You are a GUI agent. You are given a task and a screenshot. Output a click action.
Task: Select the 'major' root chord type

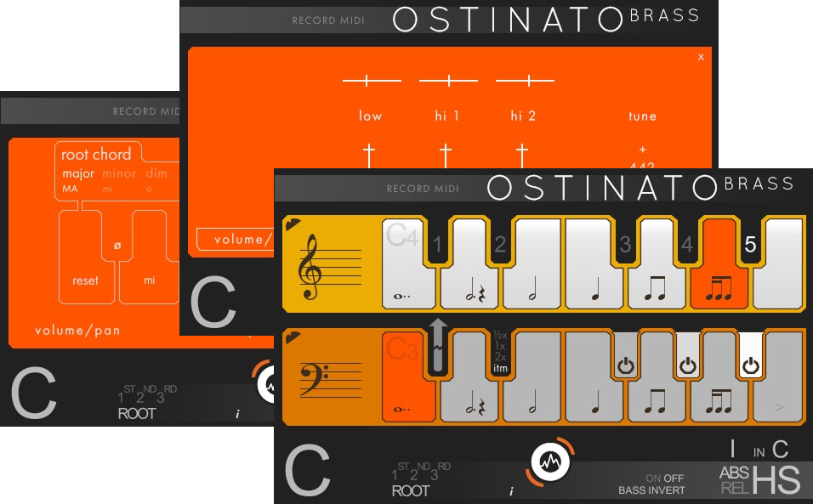click(x=78, y=173)
